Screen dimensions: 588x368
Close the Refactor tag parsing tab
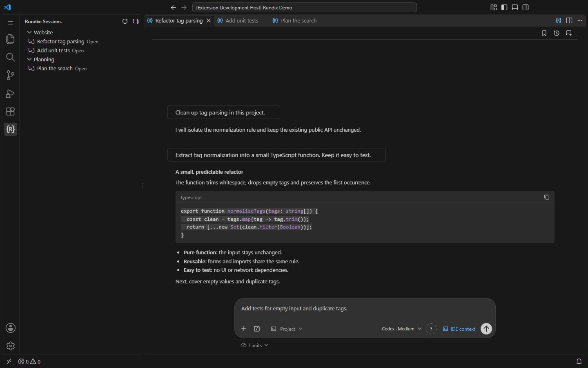tap(209, 20)
